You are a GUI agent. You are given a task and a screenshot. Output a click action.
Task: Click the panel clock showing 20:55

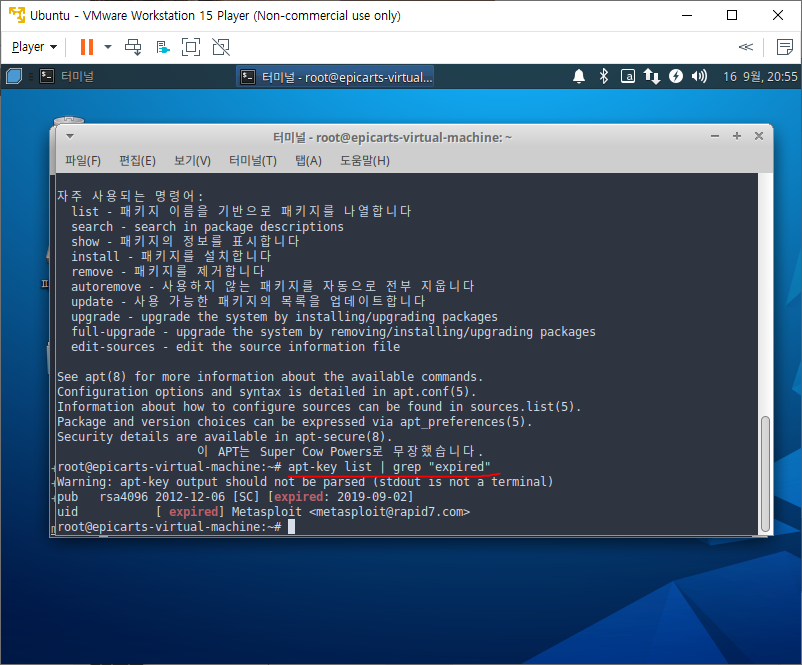[x=760, y=77]
